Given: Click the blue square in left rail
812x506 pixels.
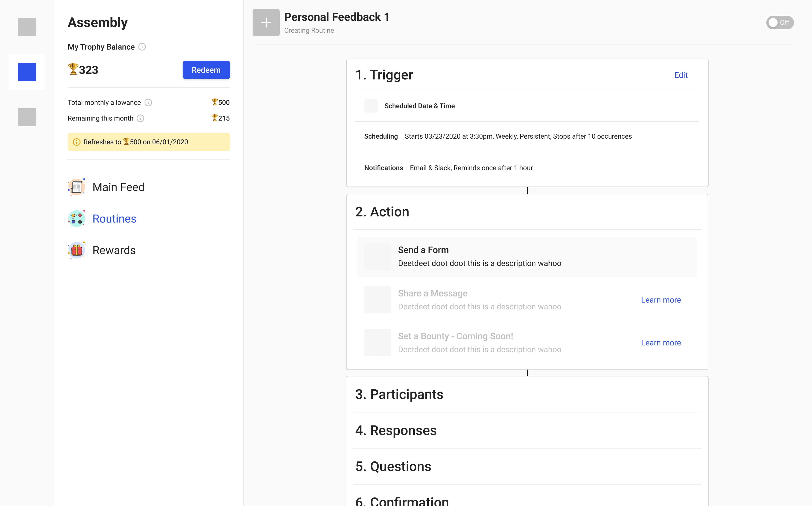Looking at the screenshot, I should pos(27,72).
